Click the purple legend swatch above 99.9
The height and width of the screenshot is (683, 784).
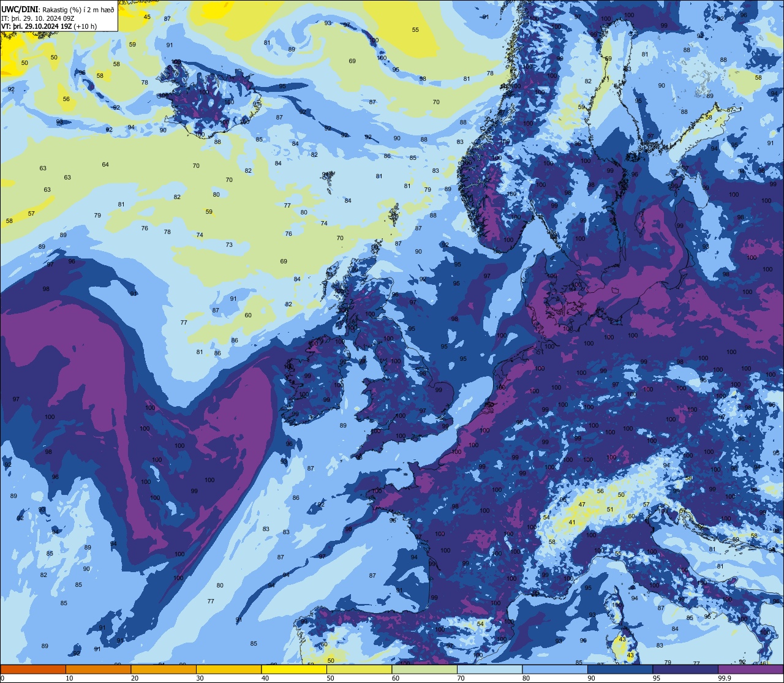tap(751, 670)
